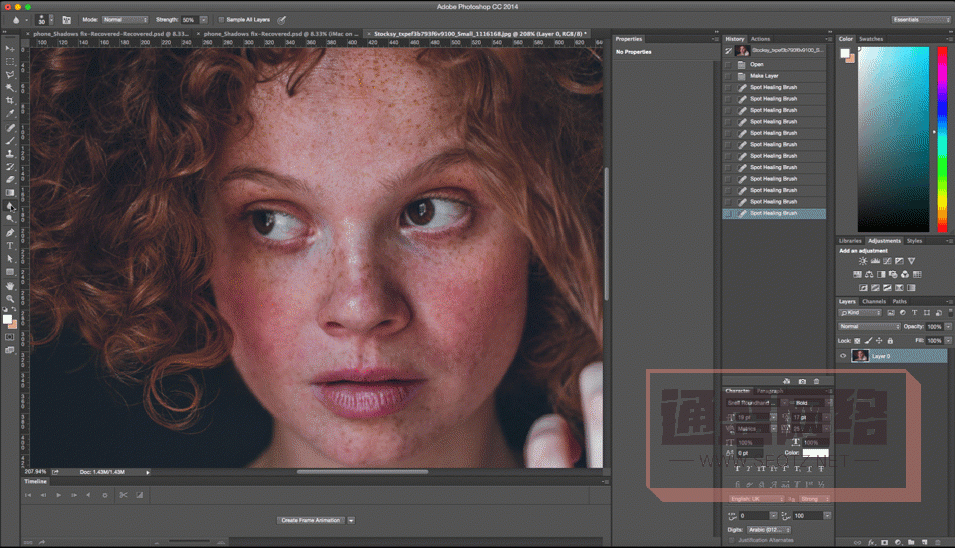Select the Clone Stamp tool

(x=10, y=153)
